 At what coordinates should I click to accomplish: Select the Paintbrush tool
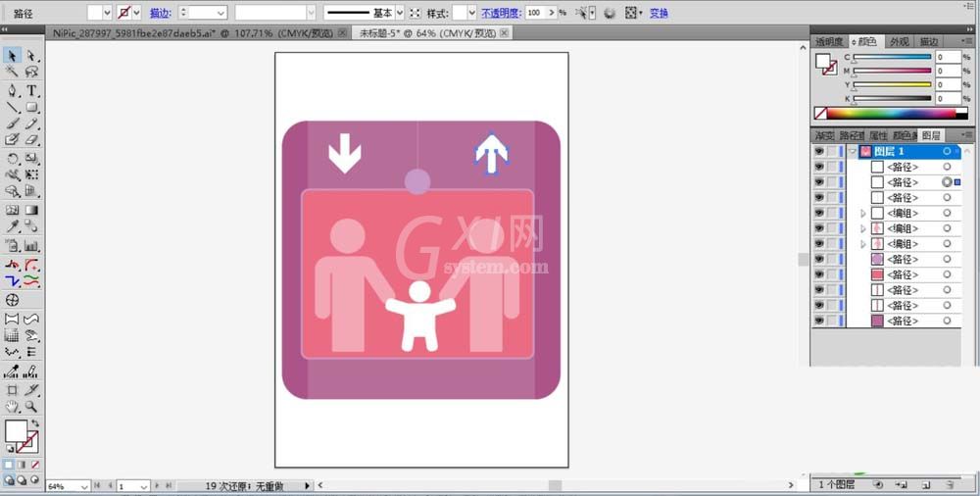[x=12, y=124]
